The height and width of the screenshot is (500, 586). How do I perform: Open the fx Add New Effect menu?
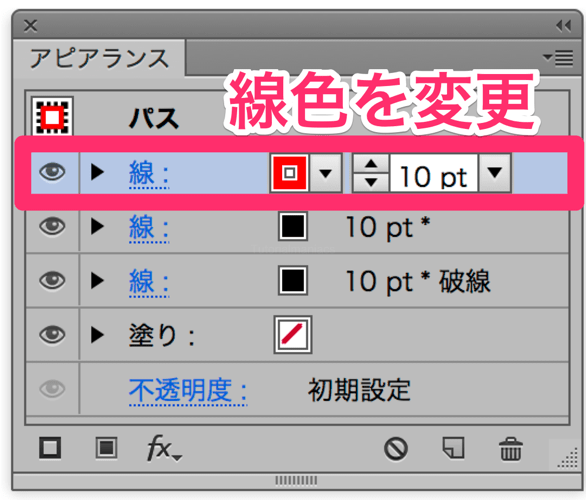pos(163,448)
